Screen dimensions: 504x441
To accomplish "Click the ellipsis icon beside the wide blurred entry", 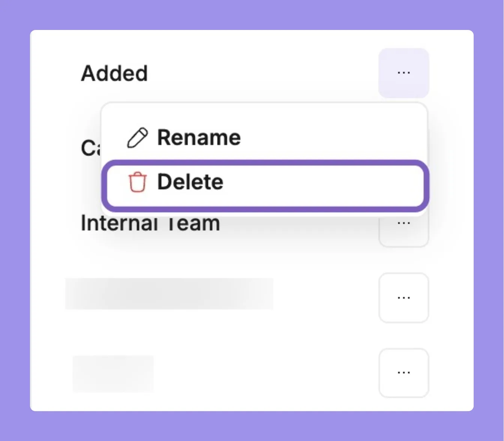I will coord(404,298).
